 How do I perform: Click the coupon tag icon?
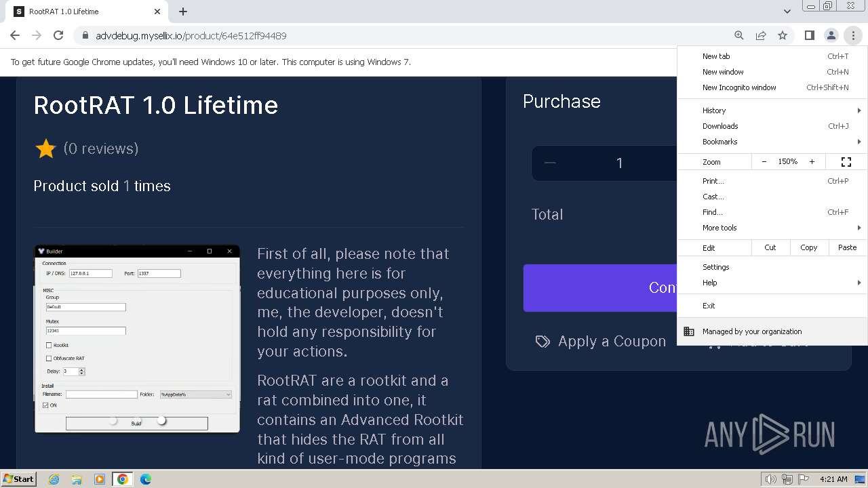click(x=542, y=342)
